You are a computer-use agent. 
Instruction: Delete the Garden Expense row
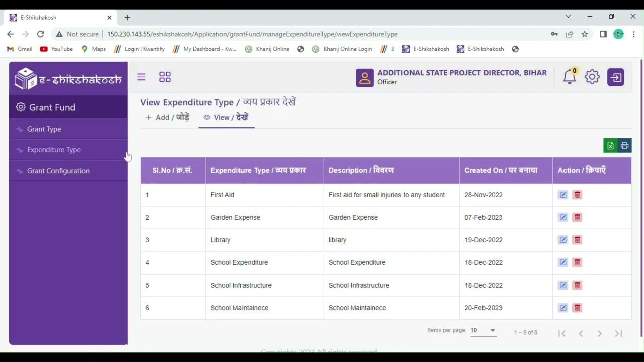point(577,217)
